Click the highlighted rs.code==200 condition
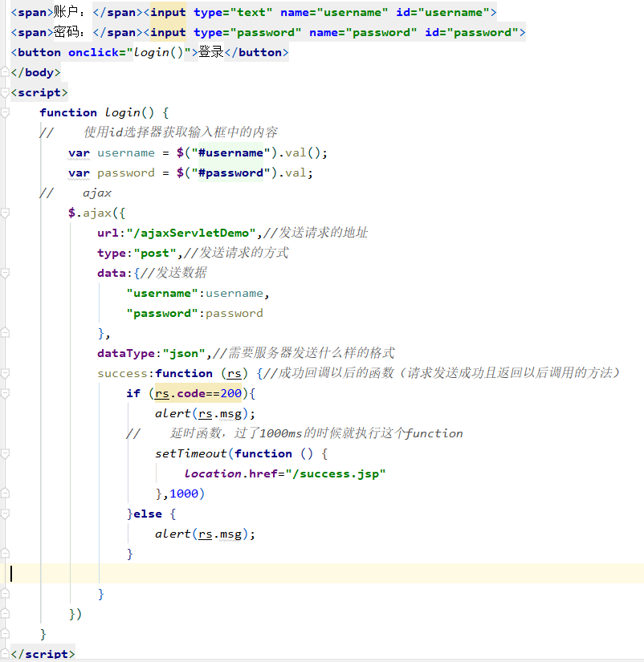The height and width of the screenshot is (662, 644). (x=198, y=393)
